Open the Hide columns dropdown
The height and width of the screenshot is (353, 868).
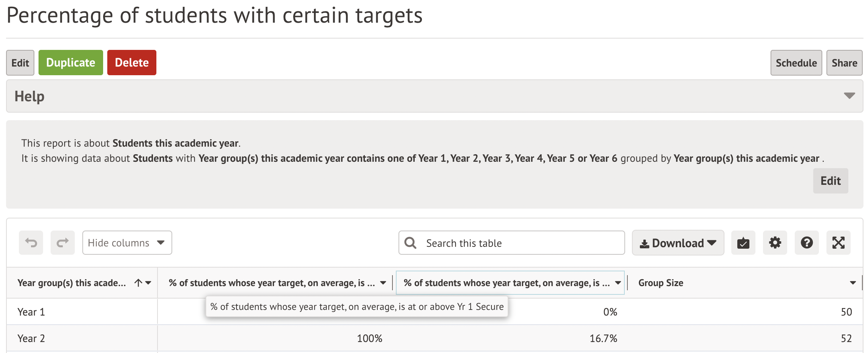pyautogui.click(x=127, y=243)
